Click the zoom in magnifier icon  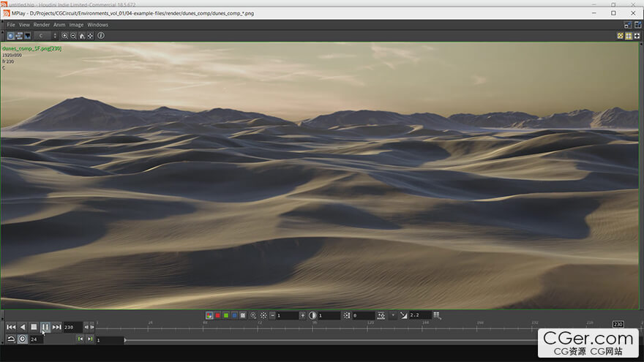coord(64,35)
